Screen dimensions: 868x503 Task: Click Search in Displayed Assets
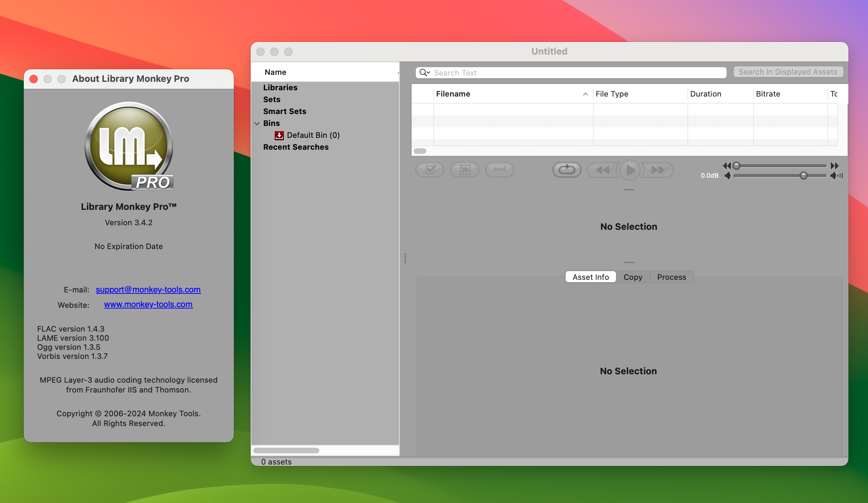[787, 72]
